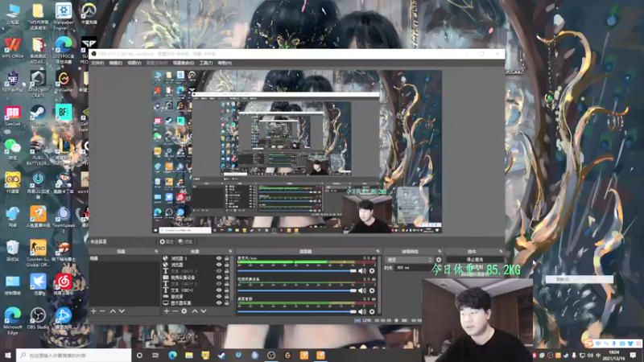
Task: Toggle lock on 浏览器 2 source
Action: [x=227, y=258]
